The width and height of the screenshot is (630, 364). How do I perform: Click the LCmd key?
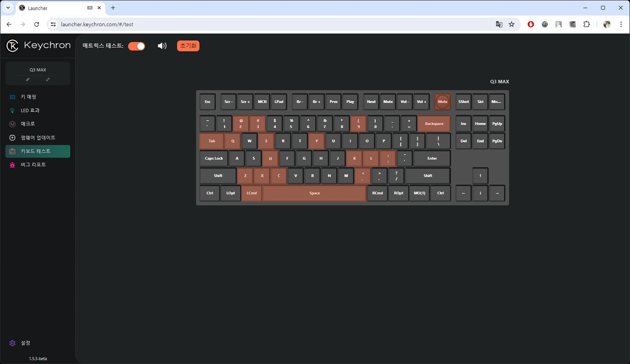(x=252, y=193)
